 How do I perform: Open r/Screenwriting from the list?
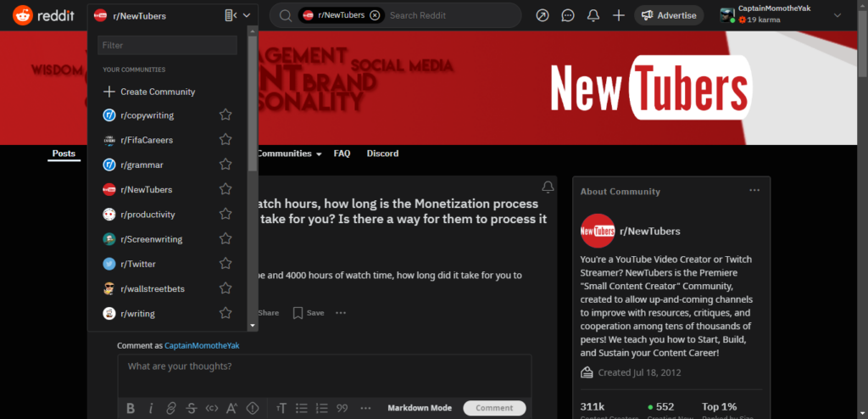coord(152,239)
